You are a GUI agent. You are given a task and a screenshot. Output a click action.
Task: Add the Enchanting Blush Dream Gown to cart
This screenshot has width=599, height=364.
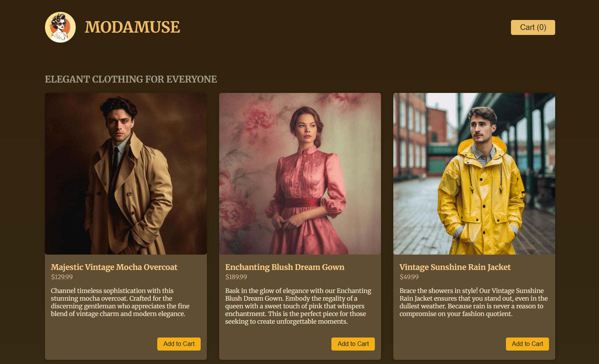(x=353, y=344)
